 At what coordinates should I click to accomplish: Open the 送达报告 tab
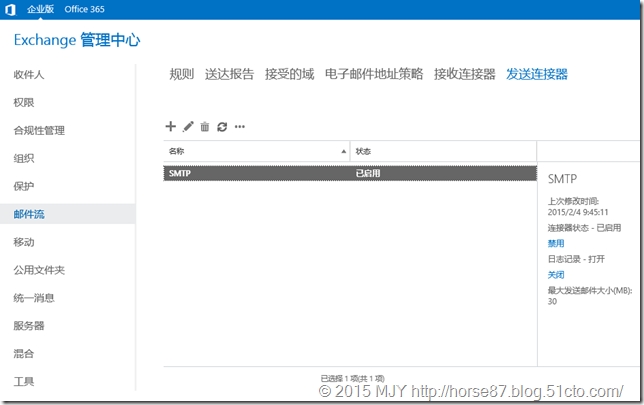tap(229, 74)
